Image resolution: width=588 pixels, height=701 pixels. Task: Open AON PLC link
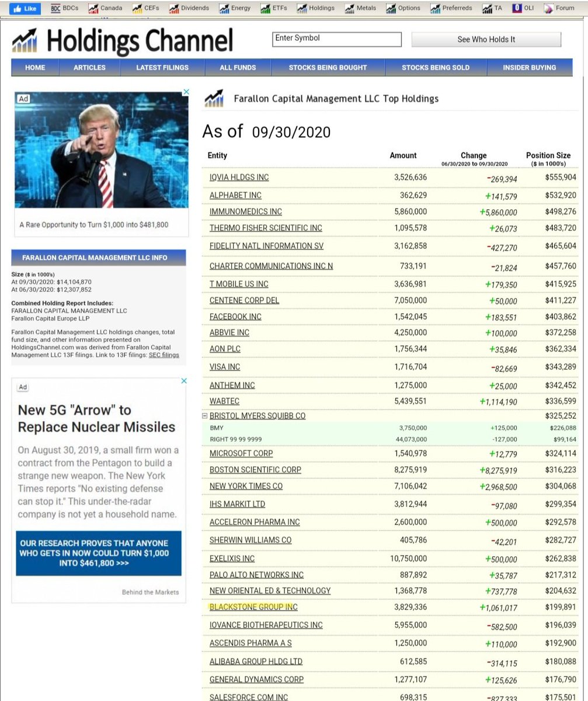tap(225, 349)
